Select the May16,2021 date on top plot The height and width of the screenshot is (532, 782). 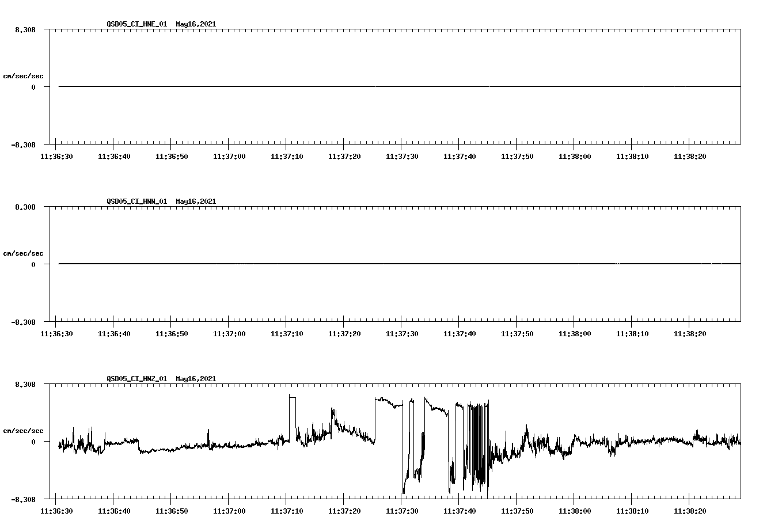point(196,24)
